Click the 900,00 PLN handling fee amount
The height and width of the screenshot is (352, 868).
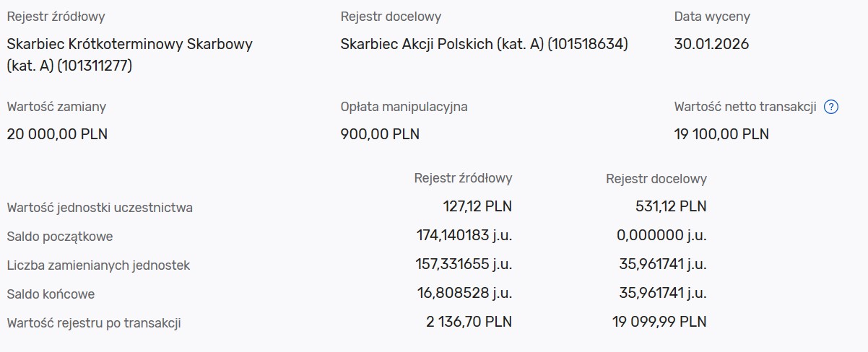(x=380, y=134)
